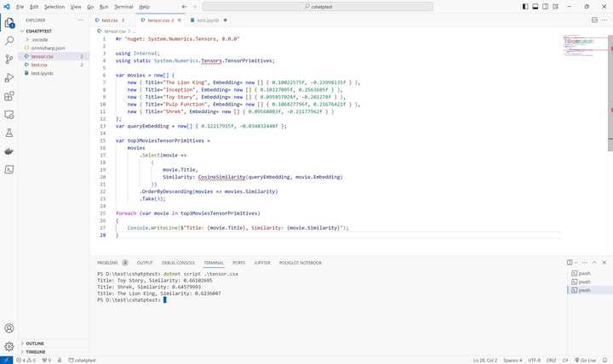The width and height of the screenshot is (613, 364).
Task: Open the Edit menu
Action: tap(34, 7)
